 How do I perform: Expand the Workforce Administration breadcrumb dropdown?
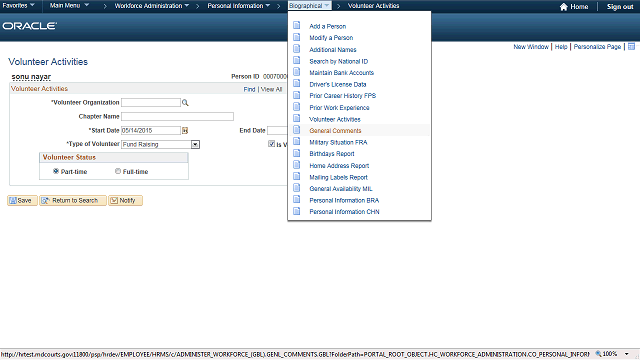click(x=151, y=6)
